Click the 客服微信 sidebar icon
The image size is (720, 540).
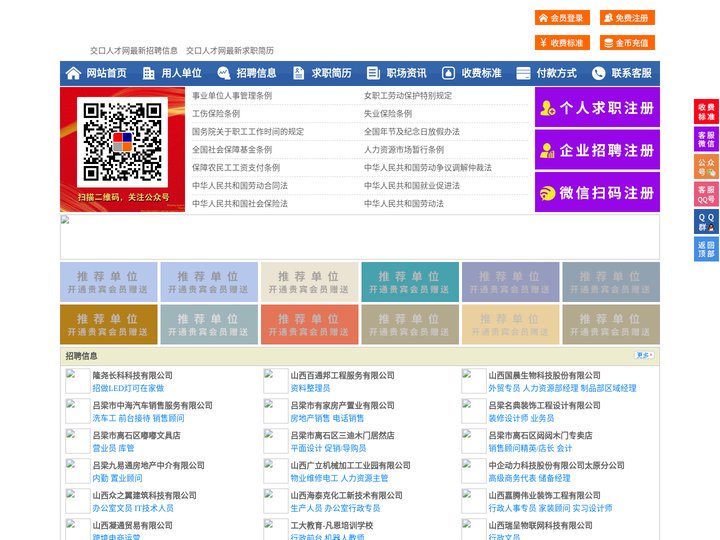pyautogui.click(x=706, y=139)
